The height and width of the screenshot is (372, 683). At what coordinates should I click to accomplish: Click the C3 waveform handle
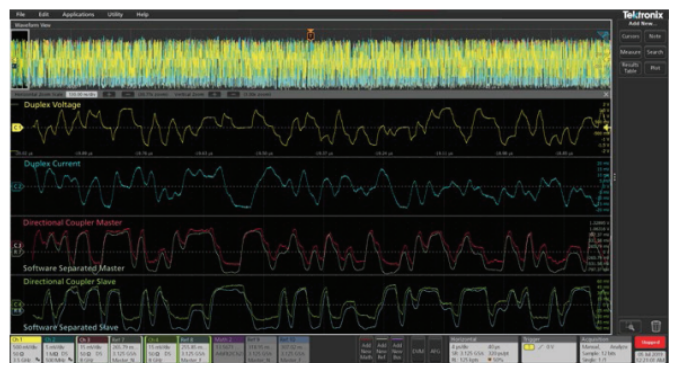pyautogui.click(x=17, y=246)
